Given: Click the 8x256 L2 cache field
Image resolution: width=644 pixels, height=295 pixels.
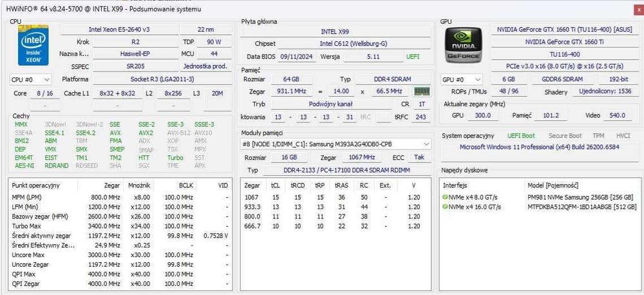Looking at the screenshot, I should (x=173, y=93).
